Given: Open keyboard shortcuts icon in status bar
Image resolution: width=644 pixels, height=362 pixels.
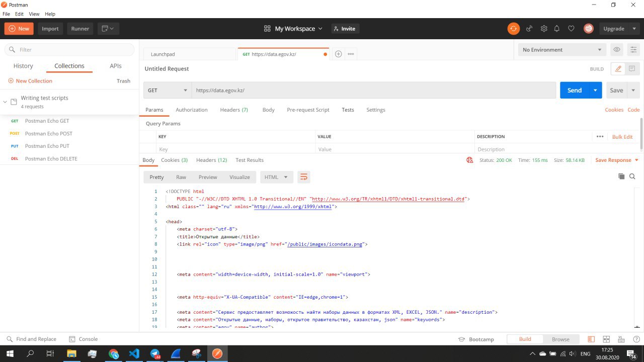Looking at the screenshot, I should point(622,339).
